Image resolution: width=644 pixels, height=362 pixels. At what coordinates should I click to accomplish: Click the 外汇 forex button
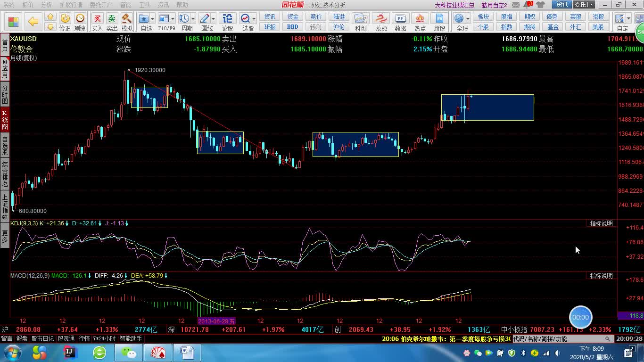576,27
